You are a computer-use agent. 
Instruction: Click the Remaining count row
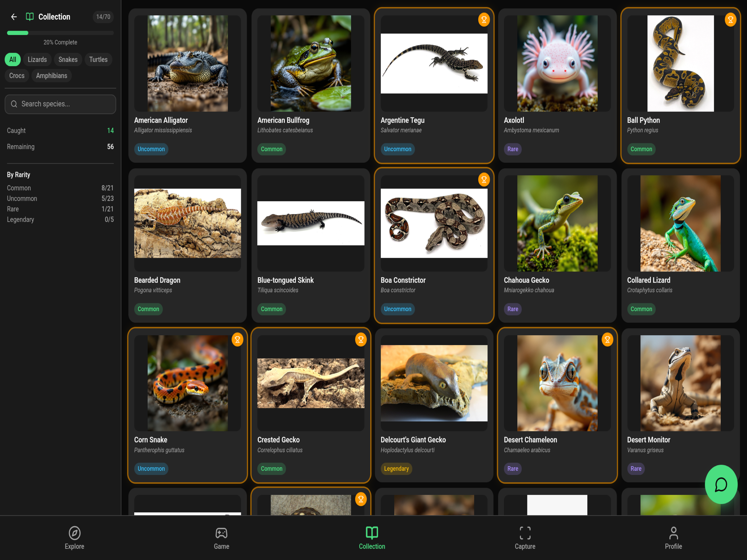click(60, 147)
